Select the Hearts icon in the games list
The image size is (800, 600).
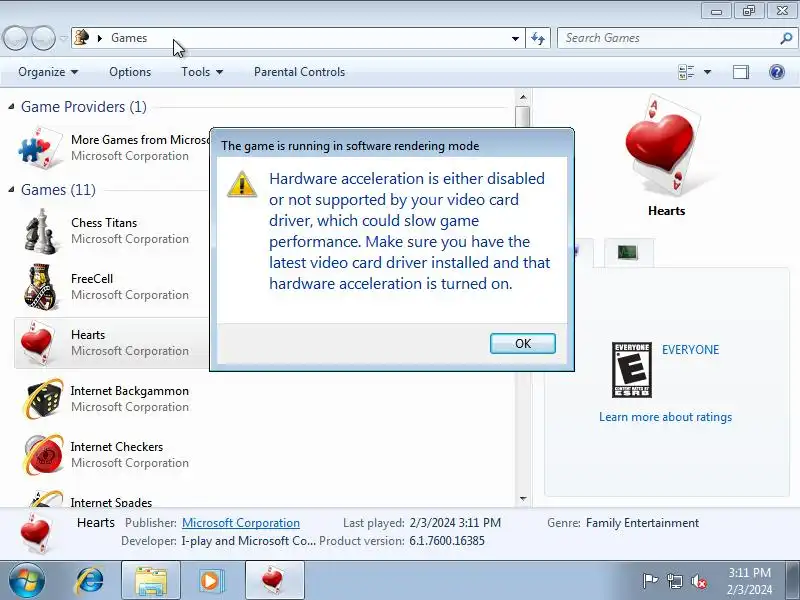coord(38,343)
